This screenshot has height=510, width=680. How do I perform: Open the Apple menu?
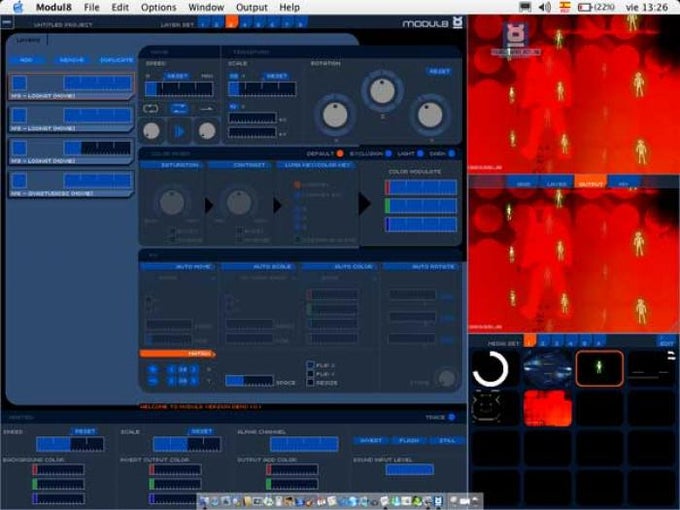[18, 7]
